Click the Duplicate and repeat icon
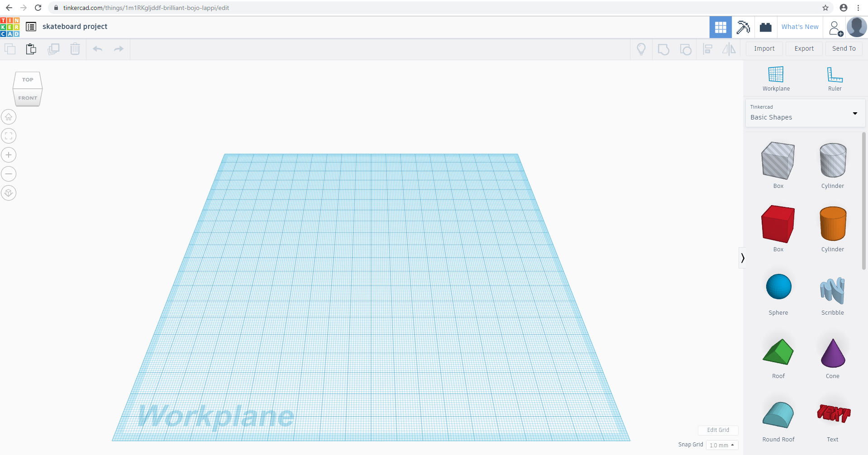The width and height of the screenshot is (868, 455). [53, 49]
